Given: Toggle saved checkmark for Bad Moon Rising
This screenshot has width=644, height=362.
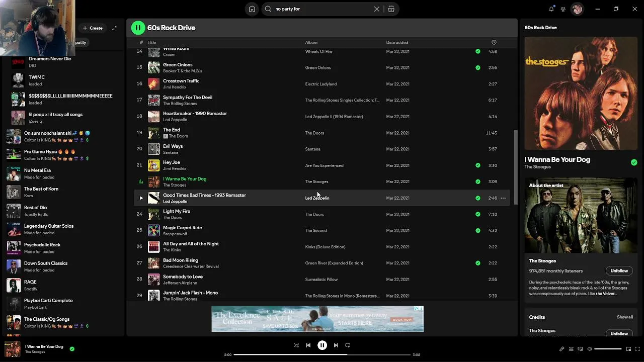Looking at the screenshot, I should tap(477, 263).
